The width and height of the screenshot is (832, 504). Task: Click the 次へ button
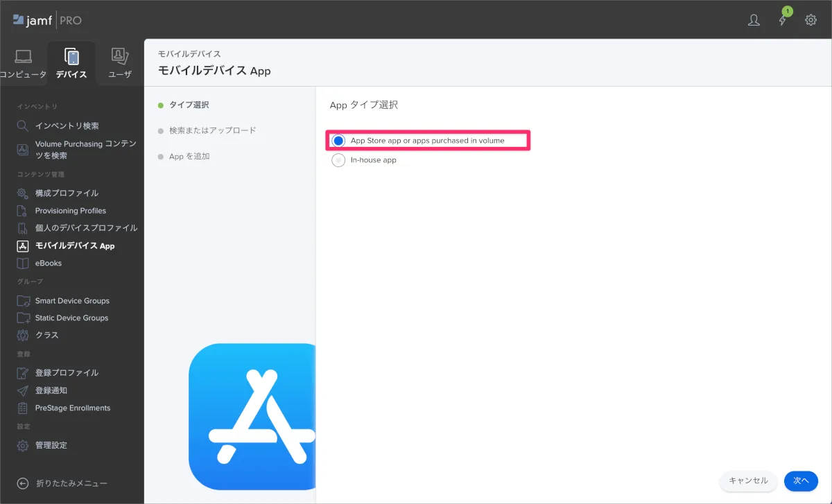[x=801, y=480]
